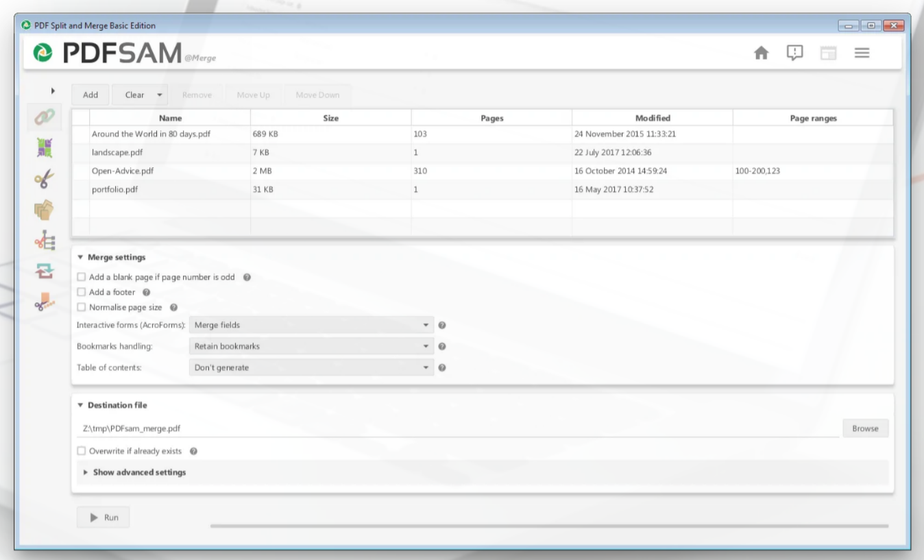Click the task progress bar near Run
Viewport: 924px width, 560px height.
point(549,526)
